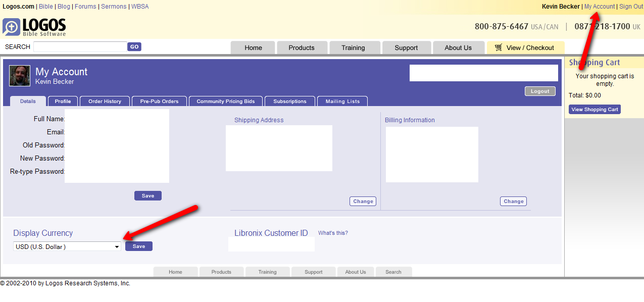Image resolution: width=644 pixels, height=302 pixels.
Task: Open the Blog link in top bar
Action: (x=64, y=7)
